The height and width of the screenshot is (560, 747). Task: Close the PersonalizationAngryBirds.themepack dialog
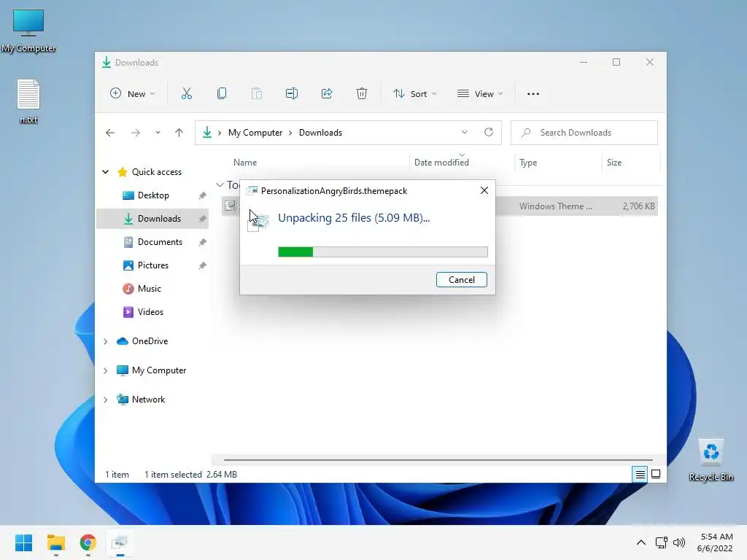point(484,190)
